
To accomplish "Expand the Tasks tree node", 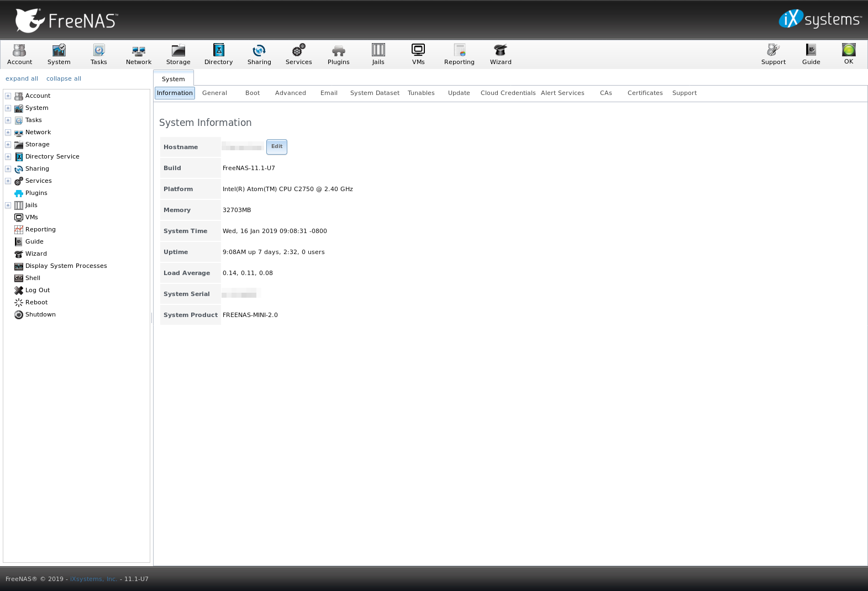I will (8, 120).
